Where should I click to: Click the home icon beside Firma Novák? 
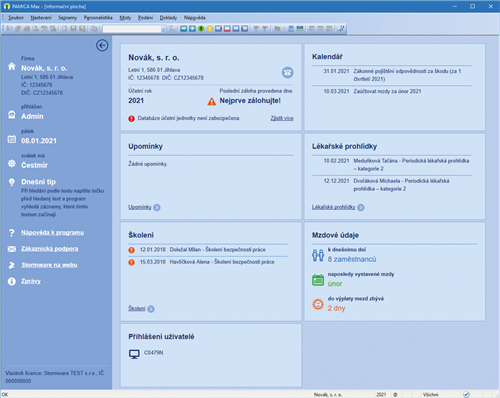tap(12, 66)
